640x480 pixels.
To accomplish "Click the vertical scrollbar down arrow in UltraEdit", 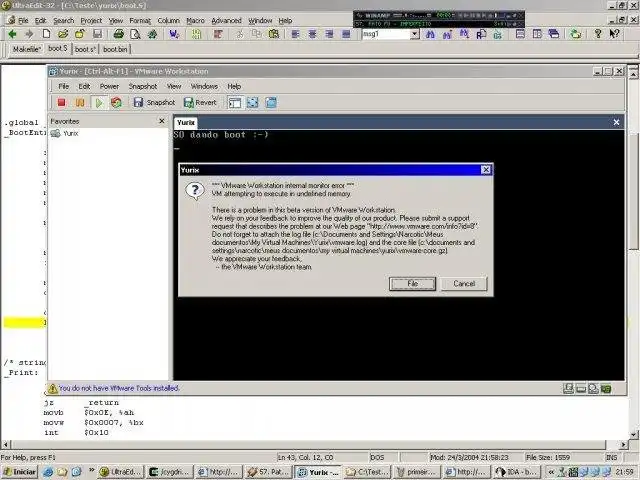I will point(633,434).
